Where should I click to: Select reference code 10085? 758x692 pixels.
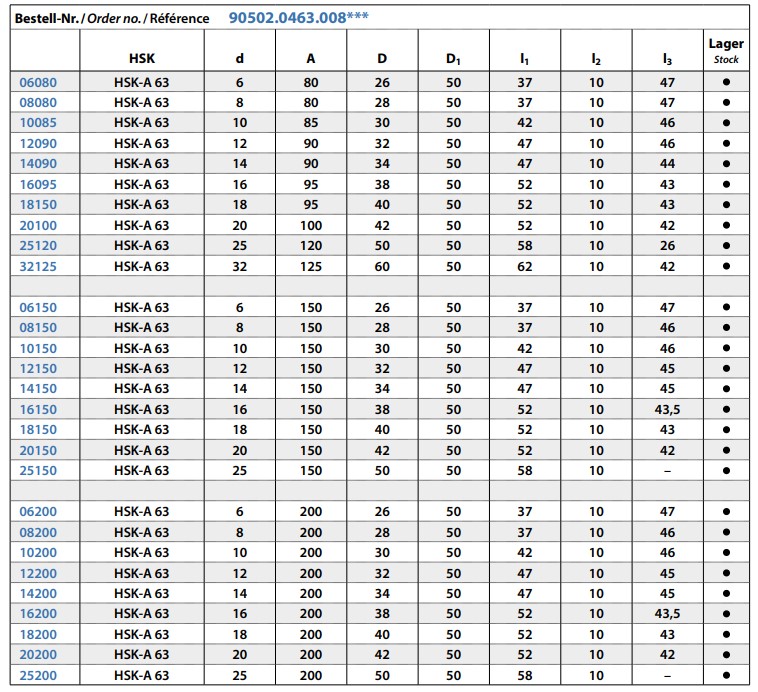pos(38,123)
